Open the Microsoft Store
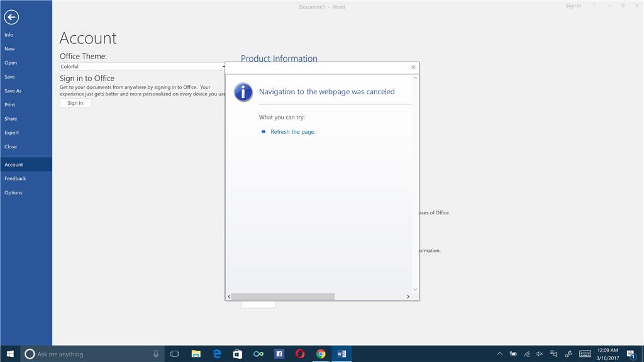 click(238, 354)
